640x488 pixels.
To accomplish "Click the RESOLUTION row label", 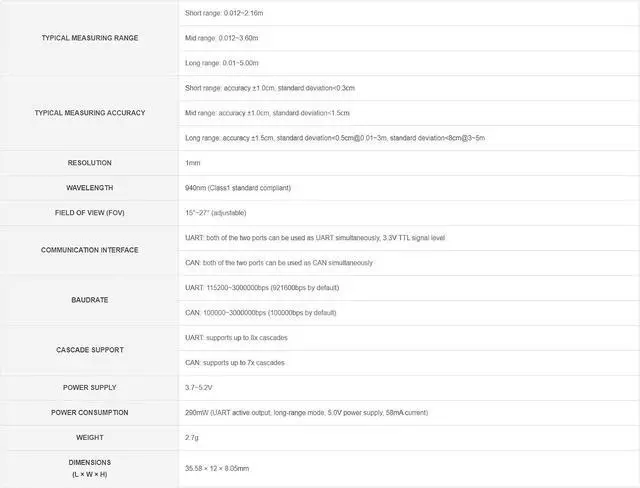I will [x=90, y=162].
